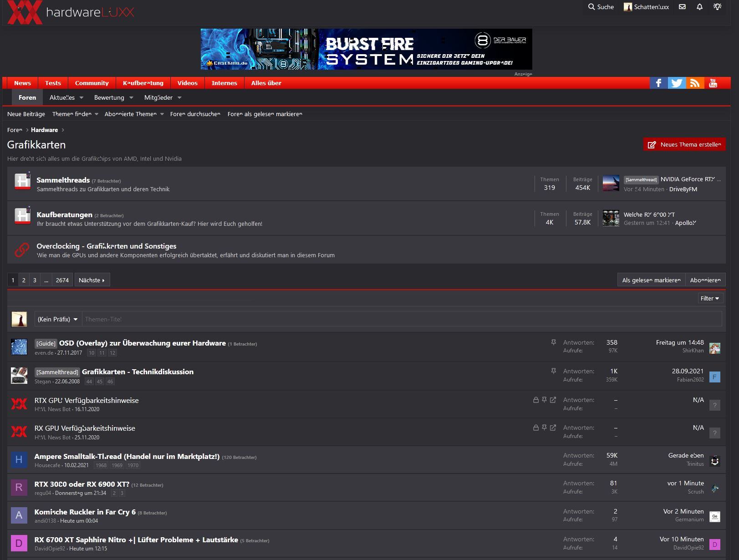Go to page 2674
This screenshot has height=560, width=739.
click(x=62, y=280)
